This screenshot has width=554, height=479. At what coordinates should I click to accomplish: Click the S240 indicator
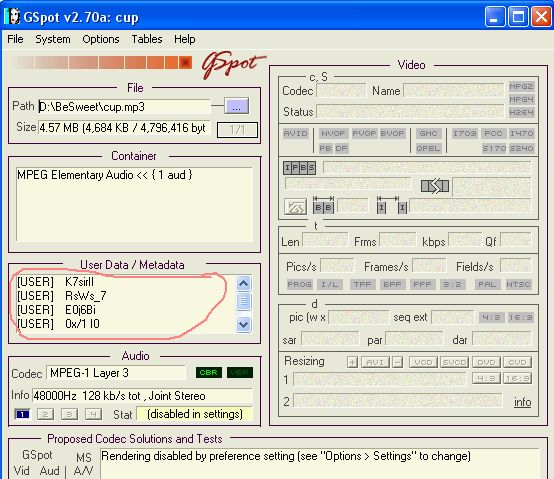(521, 148)
